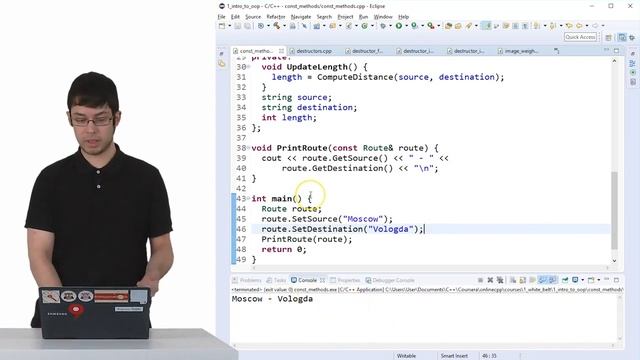640x360 pixels.
Task: Click the Writable status bar entry
Action: click(406, 356)
